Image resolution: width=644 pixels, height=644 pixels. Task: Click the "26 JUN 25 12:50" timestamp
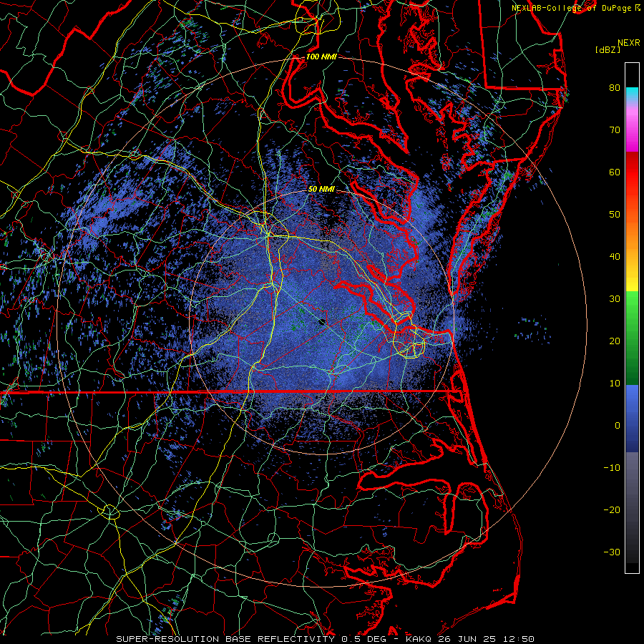click(x=487, y=639)
